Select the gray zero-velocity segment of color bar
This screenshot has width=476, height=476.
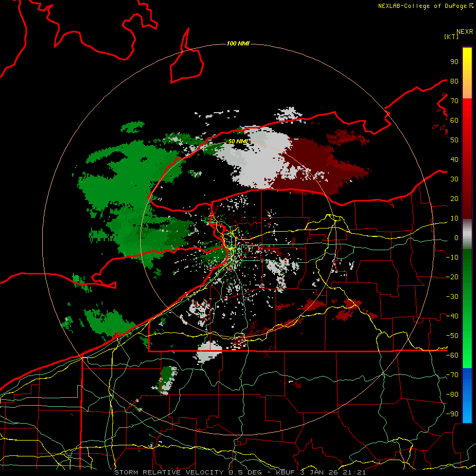pyautogui.click(x=467, y=234)
